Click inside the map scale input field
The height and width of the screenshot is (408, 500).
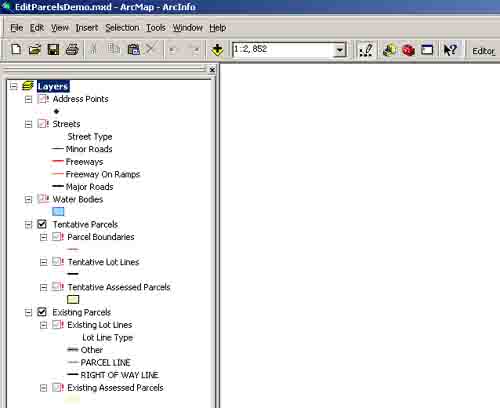(x=283, y=50)
